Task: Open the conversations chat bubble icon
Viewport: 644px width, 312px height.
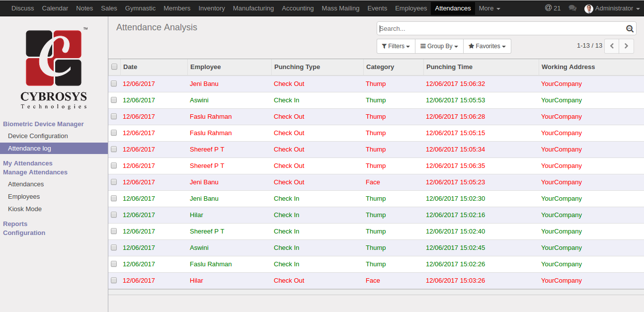Action: click(x=572, y=8)
